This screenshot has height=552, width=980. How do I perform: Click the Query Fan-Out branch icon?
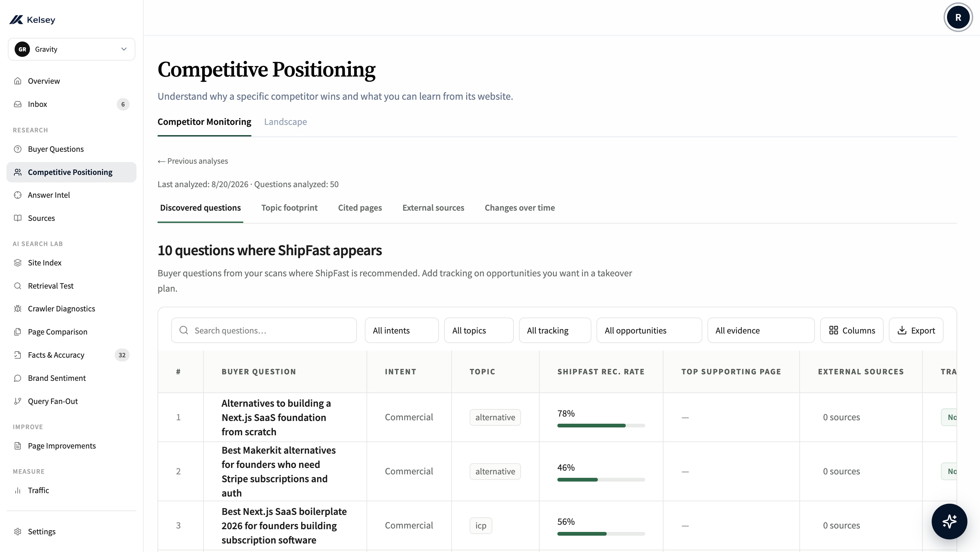point(17,401)
